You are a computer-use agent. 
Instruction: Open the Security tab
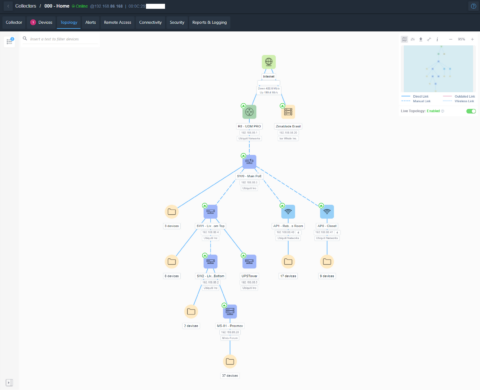[x=177, y=22]
